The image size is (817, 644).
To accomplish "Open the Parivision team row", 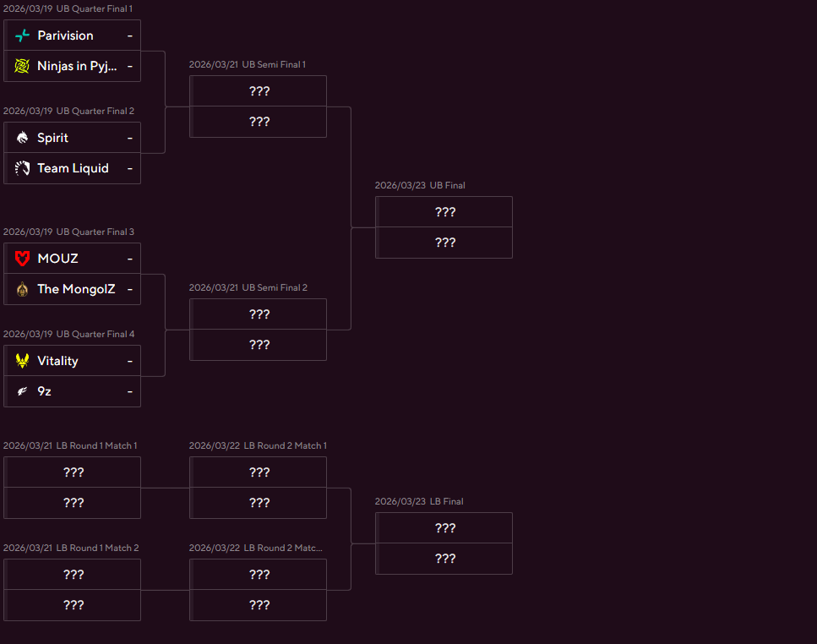I will click(x=72, y=35).
